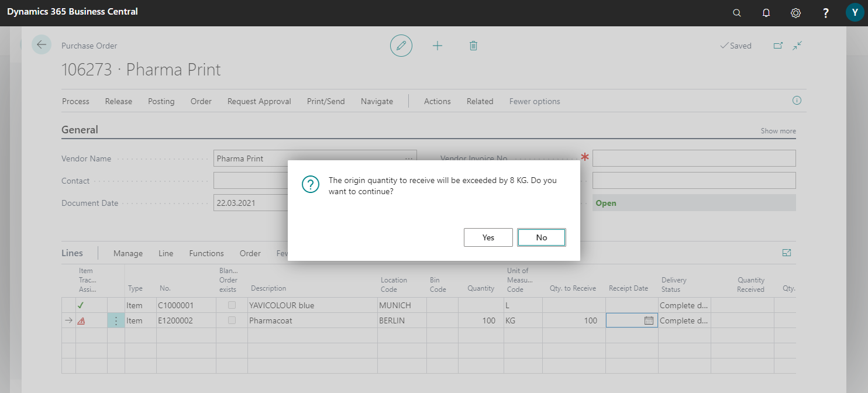Image resolution: width=868 pixels, height=393 pixels.
Task: Confirm dialog by clicking Yes
Action: tap(488, 237)
